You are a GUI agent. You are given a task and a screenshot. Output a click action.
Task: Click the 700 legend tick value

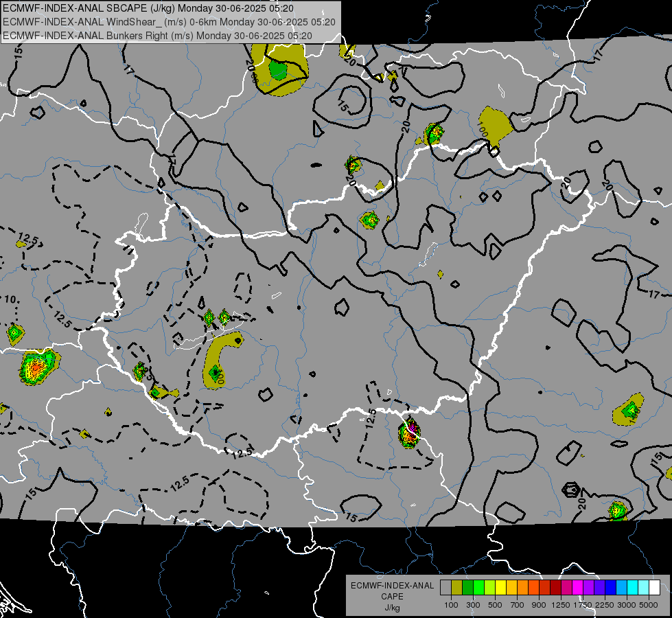coord(518,605)
